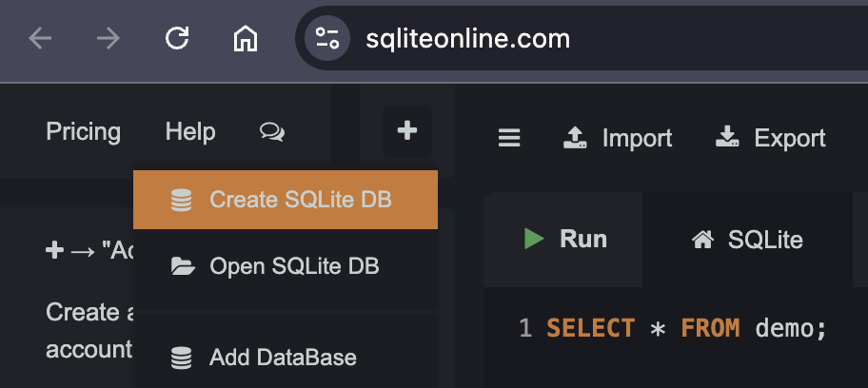Screen dimensions: 868x388
Task: Switch to the SQLite tab
Action: 747,239
